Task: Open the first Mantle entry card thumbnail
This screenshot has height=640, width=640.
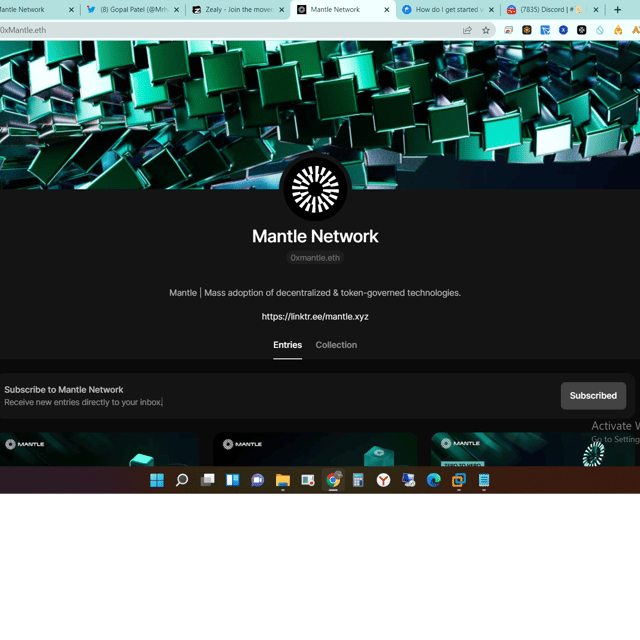Action: 99,449
